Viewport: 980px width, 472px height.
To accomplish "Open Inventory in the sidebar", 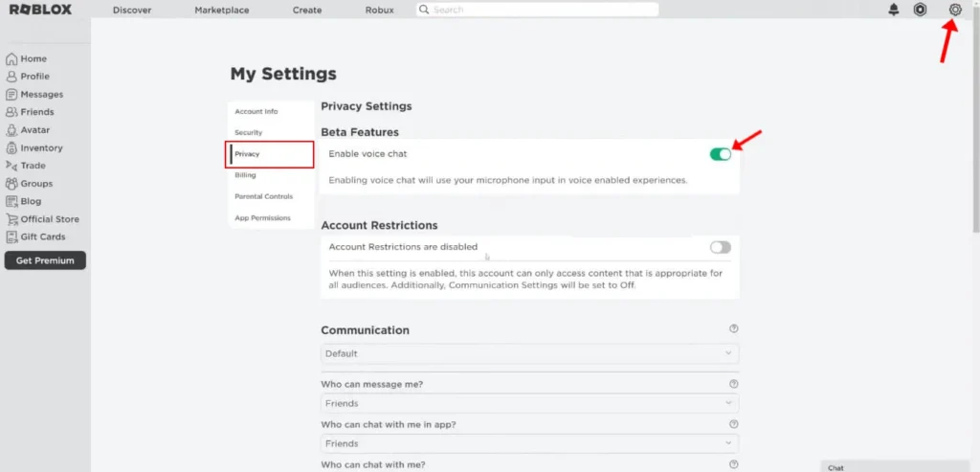I will point(41,148).
